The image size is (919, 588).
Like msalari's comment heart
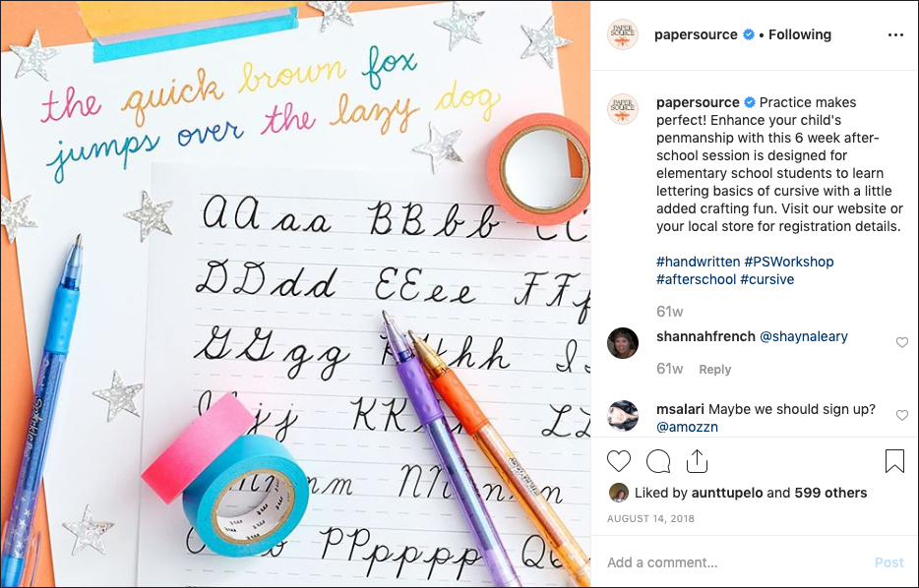pos(902,415)
